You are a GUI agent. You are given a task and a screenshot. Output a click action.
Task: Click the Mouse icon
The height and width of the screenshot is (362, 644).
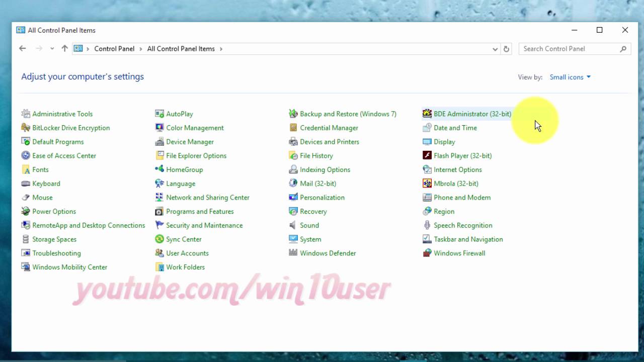tap(26, 198)
